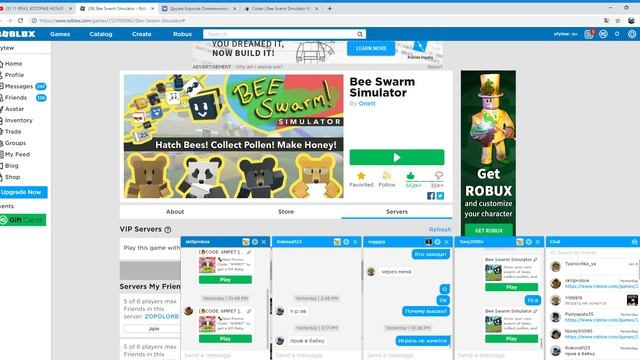This screenshot has width=640, height=360.
Task: Go to Home in the sidebar
Action: (x=13, y=64)
